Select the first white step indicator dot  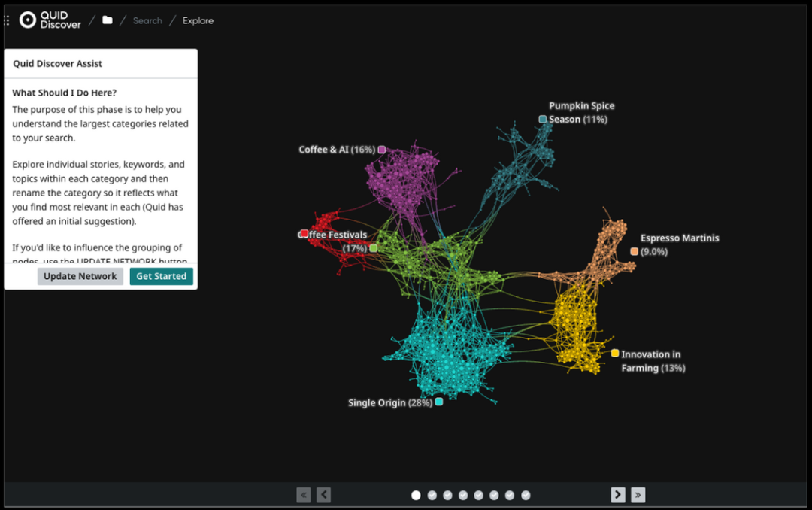tap(416, 495)
